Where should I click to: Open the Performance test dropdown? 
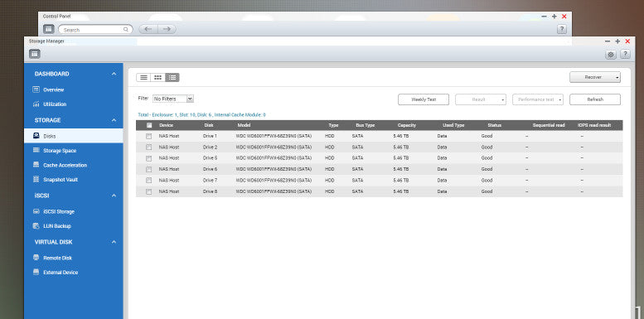pyautogui.click(x=538, y=99)
